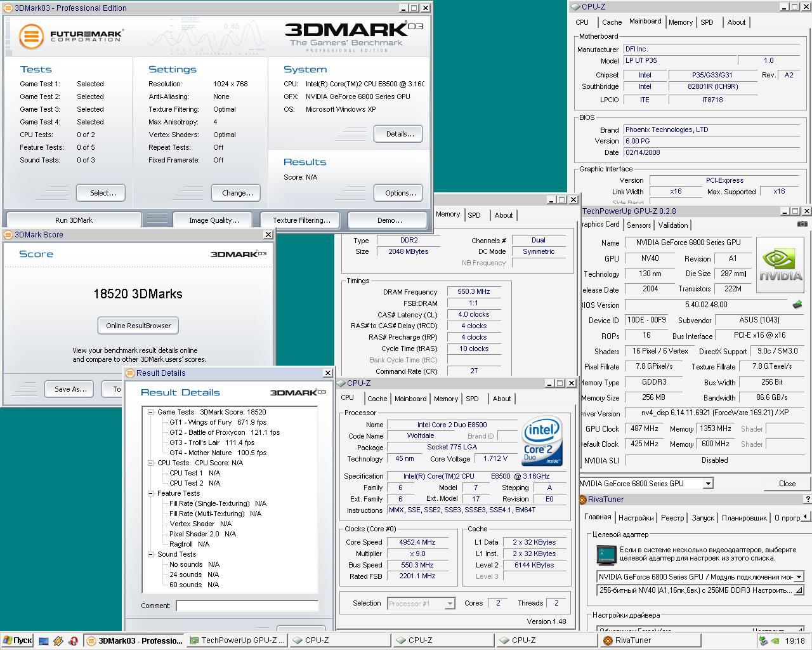
Task: Click the first system tray icon
Action: coord(764,641)
